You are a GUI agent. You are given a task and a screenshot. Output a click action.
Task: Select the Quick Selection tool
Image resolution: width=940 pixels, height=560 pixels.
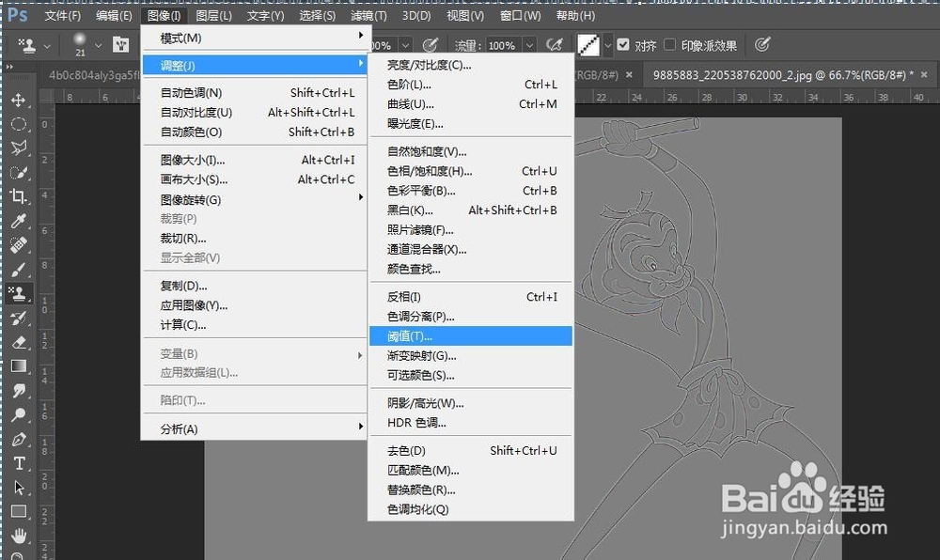pyautogui.click(x=19, y=173)
